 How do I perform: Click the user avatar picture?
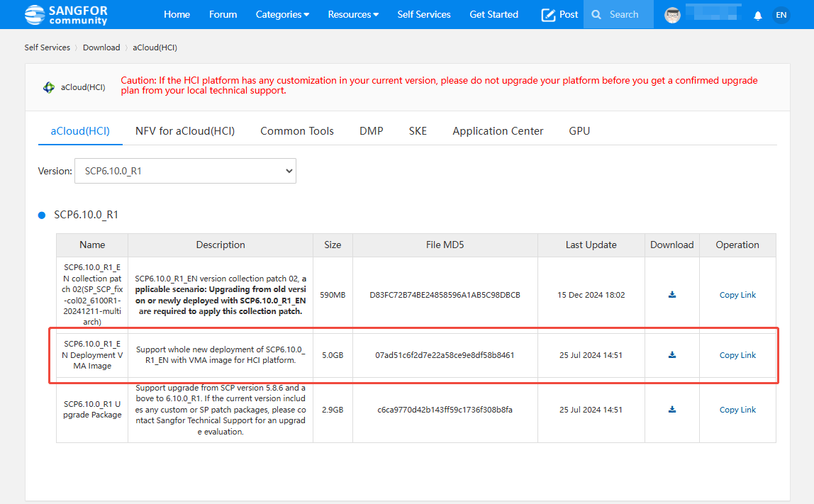(672, 15)
